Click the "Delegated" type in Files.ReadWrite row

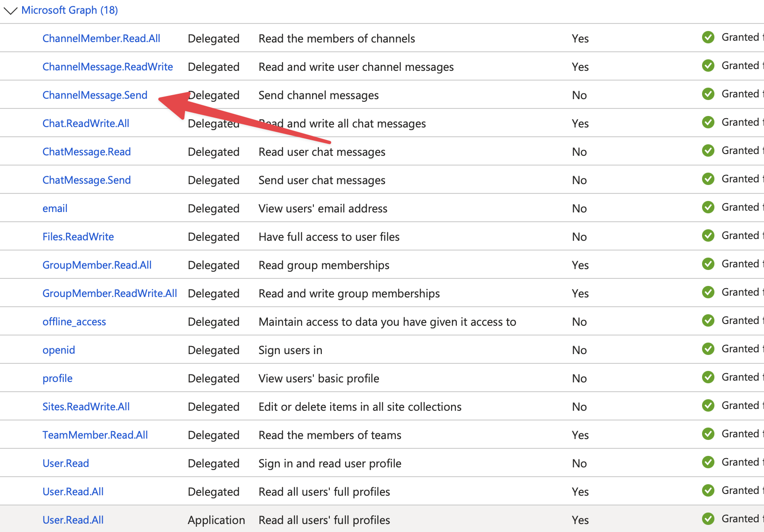pyautogui.click(x=214, y=237)
